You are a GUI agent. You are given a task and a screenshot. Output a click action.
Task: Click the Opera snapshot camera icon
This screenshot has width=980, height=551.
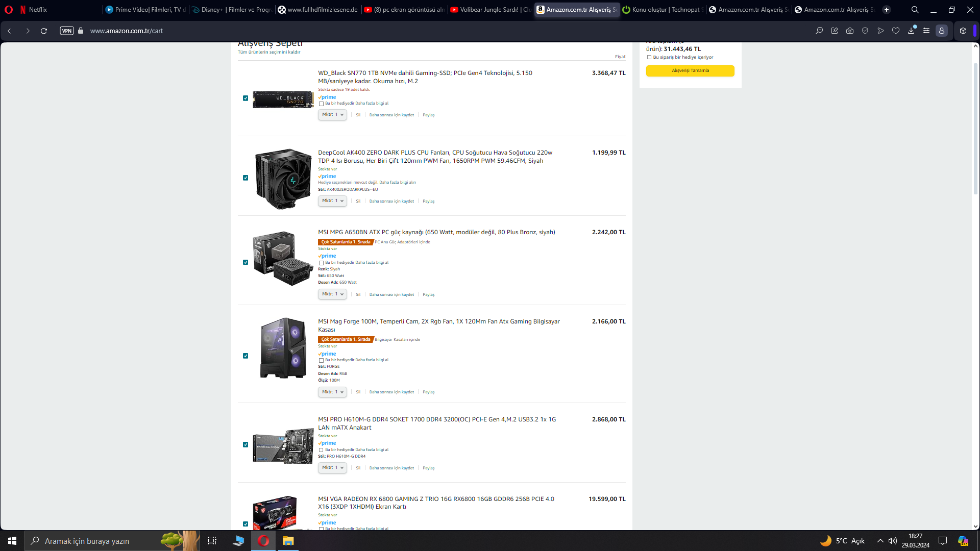pyautogui.click(x=850, y=31)
